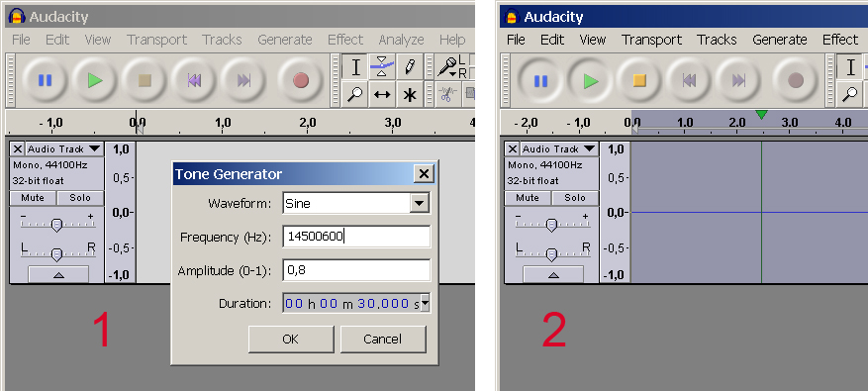Viewport: 868px width, 391px height.
Task: Open the Duration format dropdown arrow
Action: pos(425,304)
